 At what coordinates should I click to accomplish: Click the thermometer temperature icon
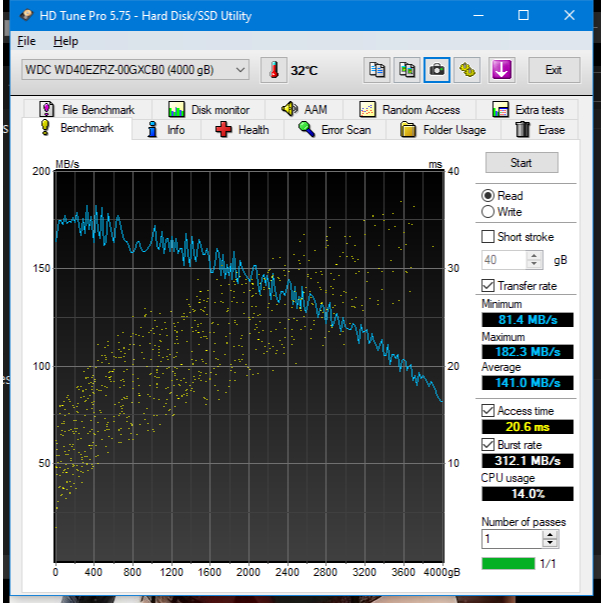(x=273, y=70)
